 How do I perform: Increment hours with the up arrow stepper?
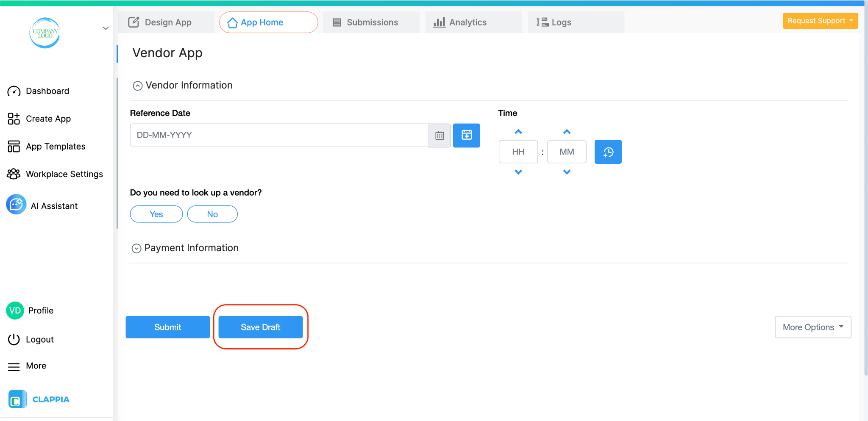click(x=518, y=132)
